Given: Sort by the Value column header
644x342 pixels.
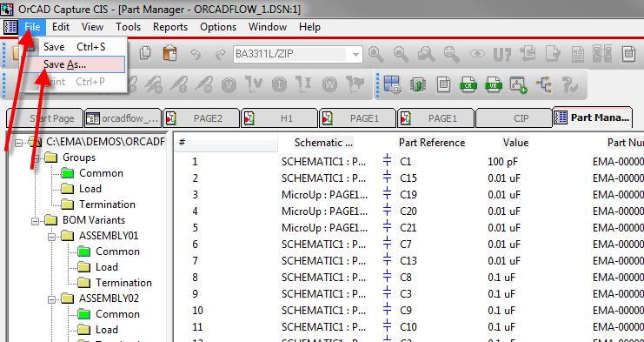Looking at the screenshot, I should (516, 143).
